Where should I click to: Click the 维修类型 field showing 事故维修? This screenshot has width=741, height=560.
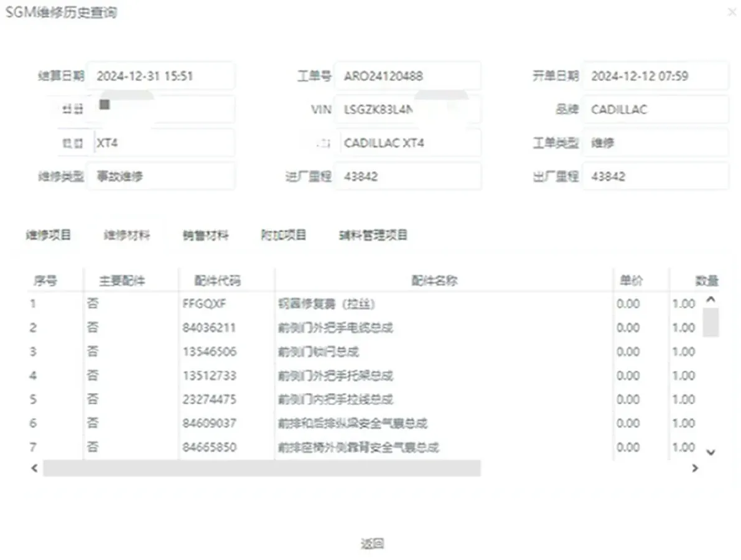161,176
